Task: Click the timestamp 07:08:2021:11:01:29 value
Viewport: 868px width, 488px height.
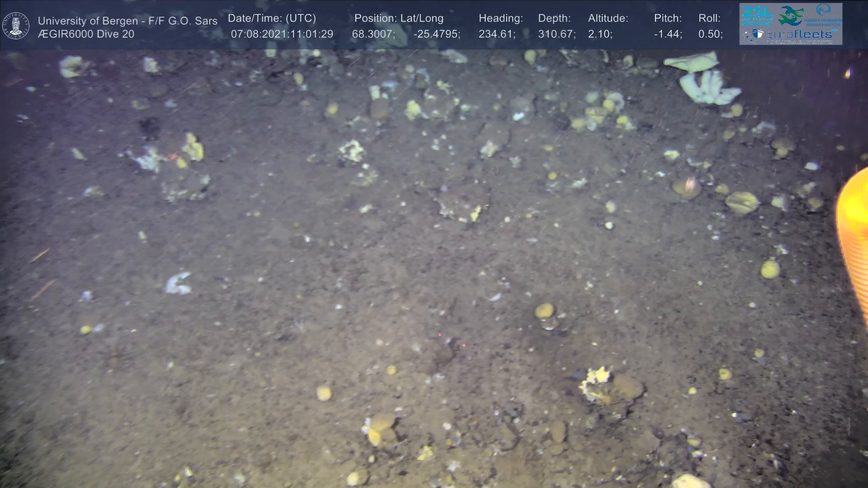Action: [282, 34]
